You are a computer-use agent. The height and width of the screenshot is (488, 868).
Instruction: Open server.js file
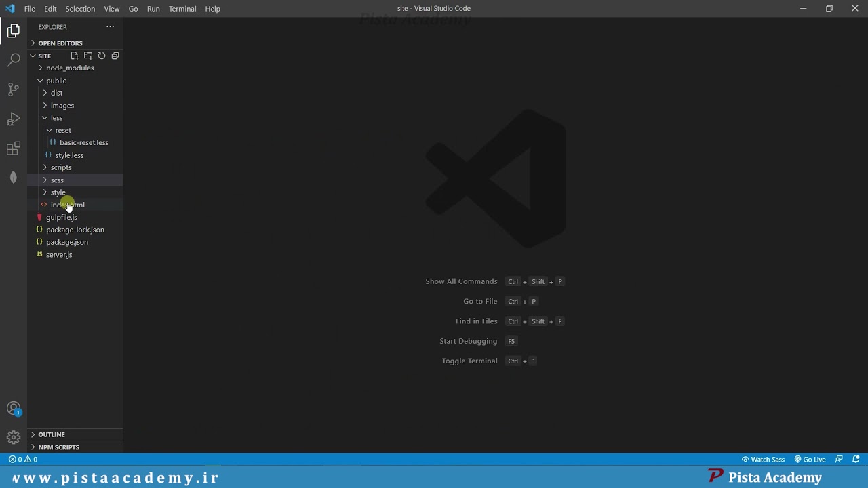pyautogui.click(x=75, y=255)
